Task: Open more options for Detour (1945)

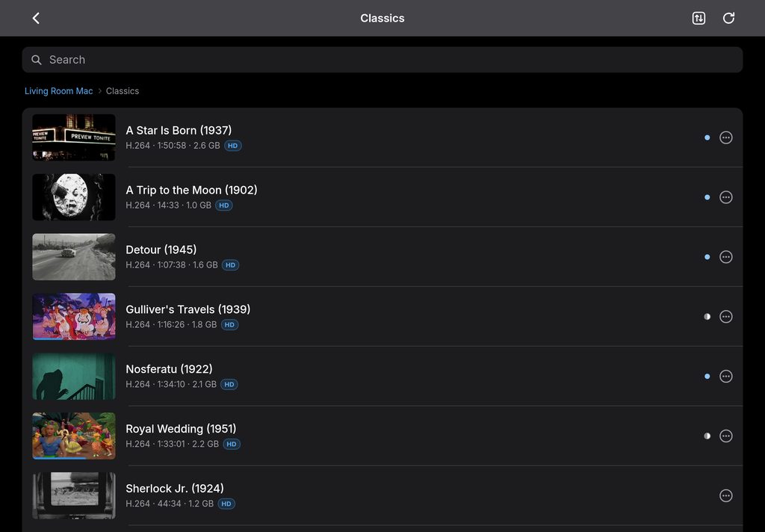Action: pyautogui.click(x=726, y=257)
